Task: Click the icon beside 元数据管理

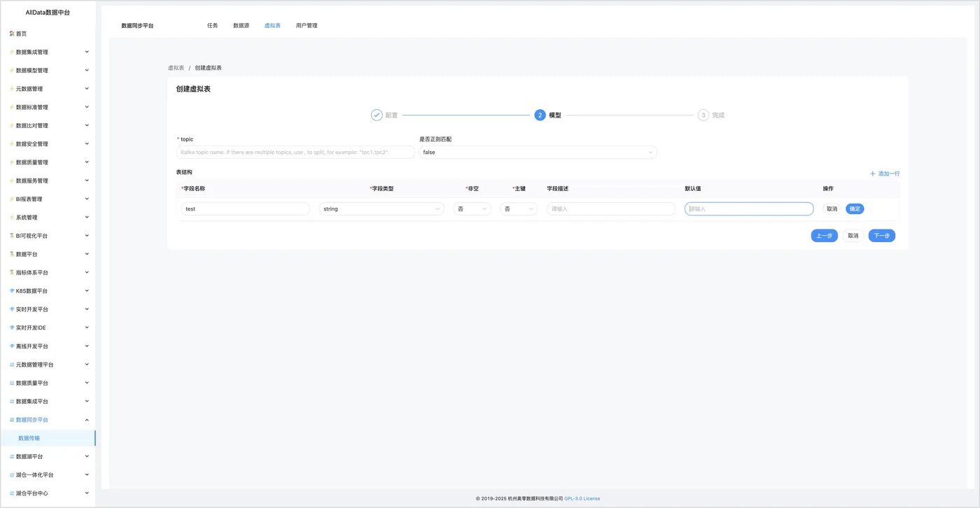Action: pyautogui.click(x=12, y=89)
